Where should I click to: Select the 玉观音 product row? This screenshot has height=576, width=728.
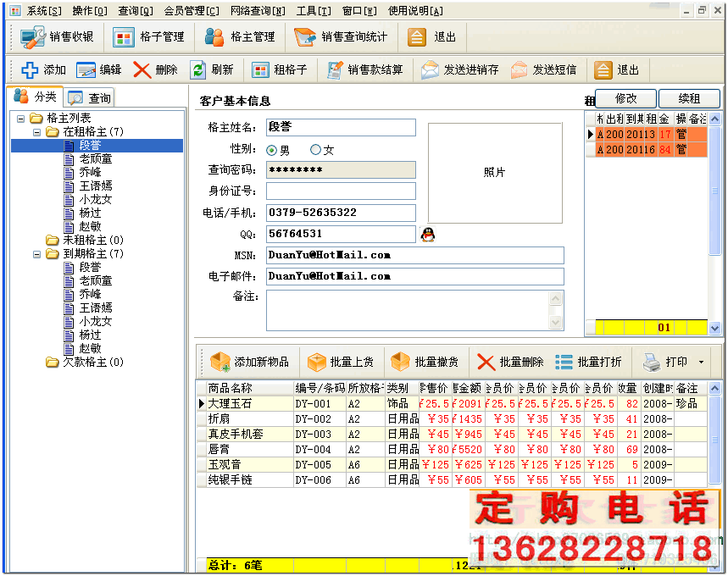tap(453, 465)
